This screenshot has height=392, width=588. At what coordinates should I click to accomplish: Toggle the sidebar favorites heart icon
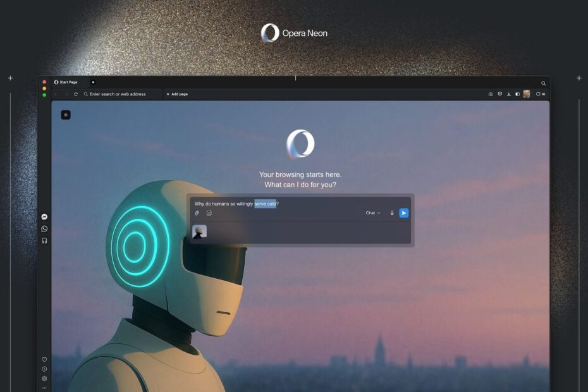44,359
